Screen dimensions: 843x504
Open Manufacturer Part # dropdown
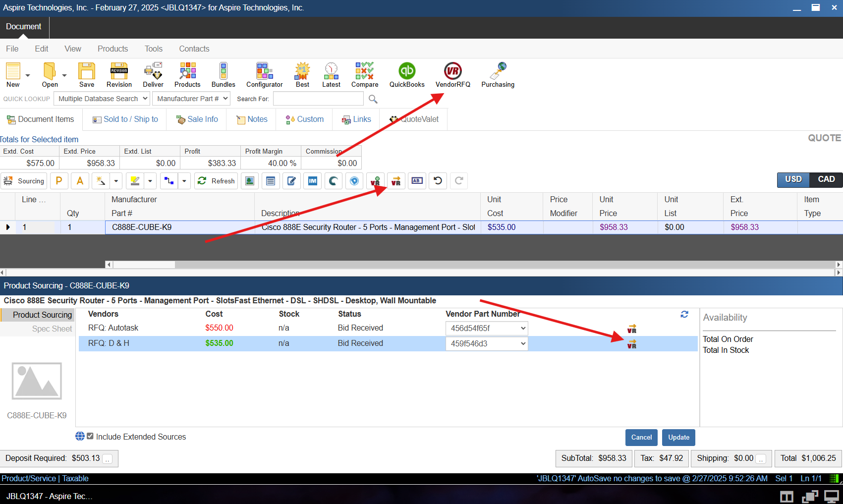(192, 99)
